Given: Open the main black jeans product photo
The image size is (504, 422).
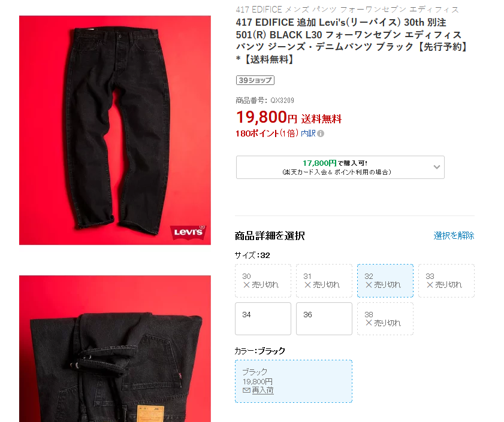Looking at the screenshot, I should pyautogui.click(x=114, y=130).
